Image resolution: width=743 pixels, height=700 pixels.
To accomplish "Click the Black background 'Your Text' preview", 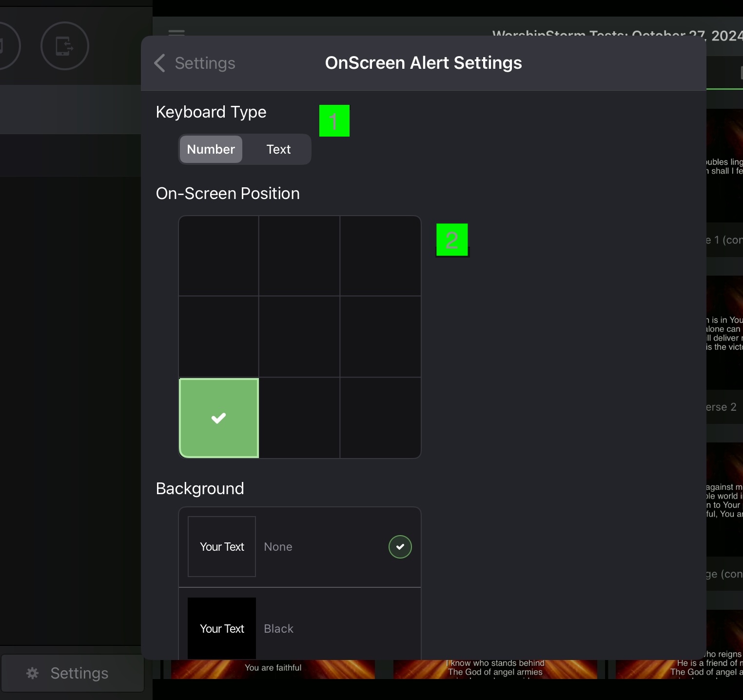I will point(222,628).
